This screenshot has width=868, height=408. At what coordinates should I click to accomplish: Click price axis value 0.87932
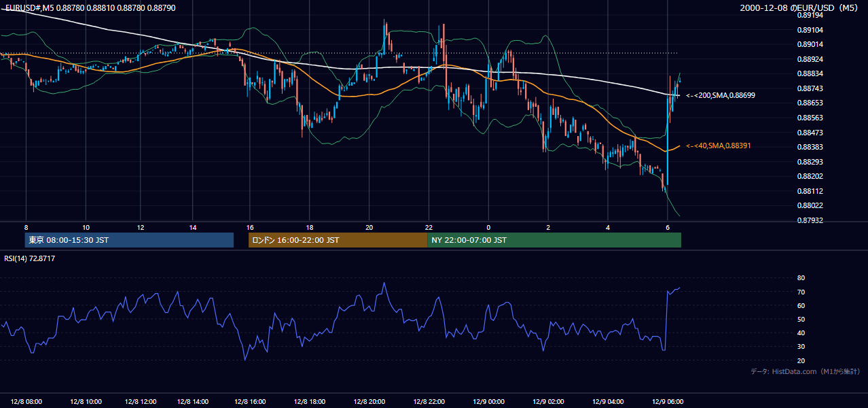pos(810,220)
